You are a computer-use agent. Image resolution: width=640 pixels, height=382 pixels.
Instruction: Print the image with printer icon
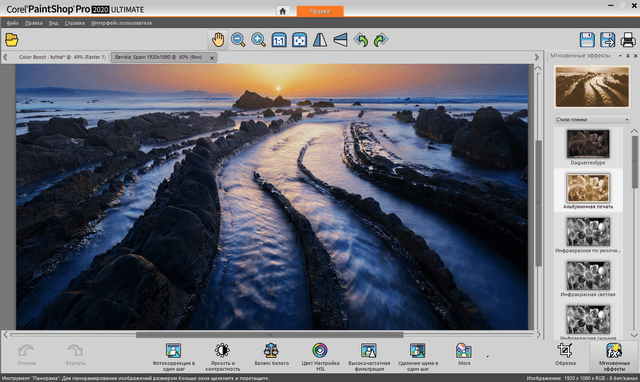point(628,40)
